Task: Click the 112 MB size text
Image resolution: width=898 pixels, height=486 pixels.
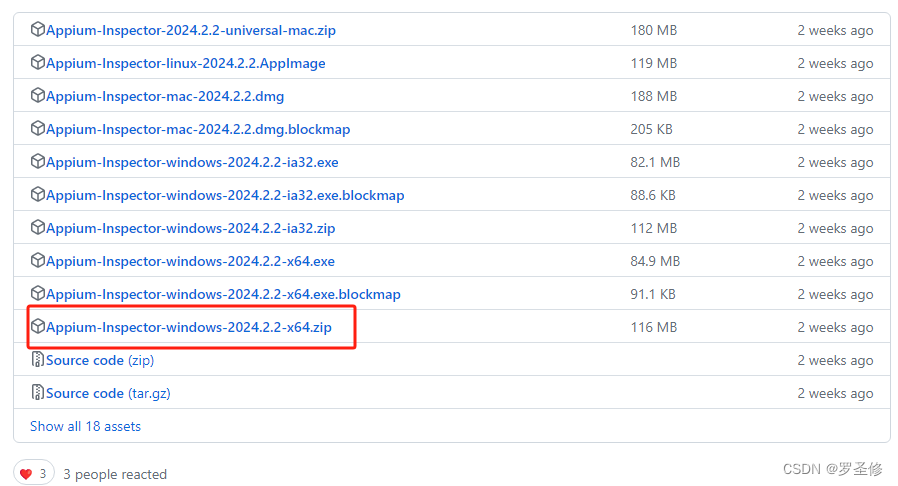Action: [654, 228]
